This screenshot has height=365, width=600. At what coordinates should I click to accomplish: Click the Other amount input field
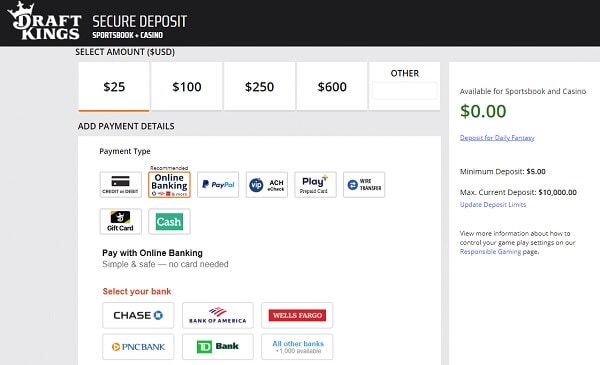(404, 91)
